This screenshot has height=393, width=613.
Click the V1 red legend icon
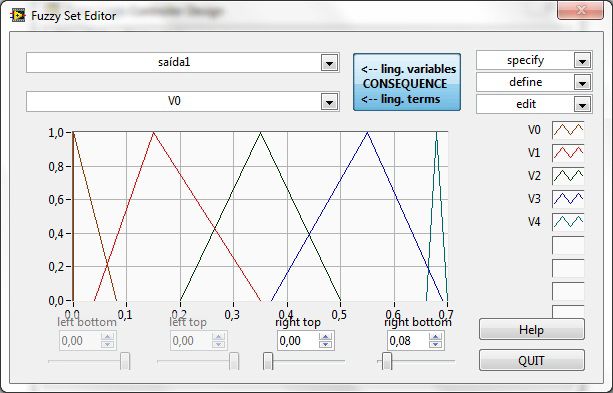pos(568,153)
